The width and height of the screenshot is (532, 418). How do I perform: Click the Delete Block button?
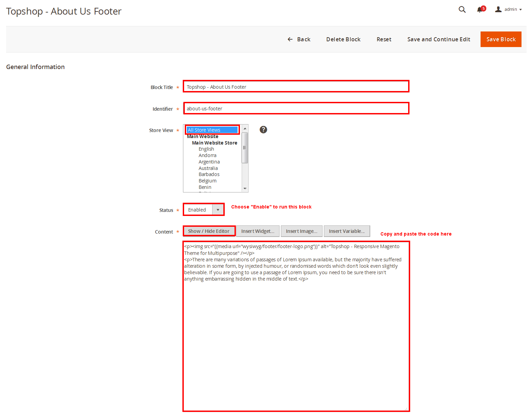click(x=343, y=39)
